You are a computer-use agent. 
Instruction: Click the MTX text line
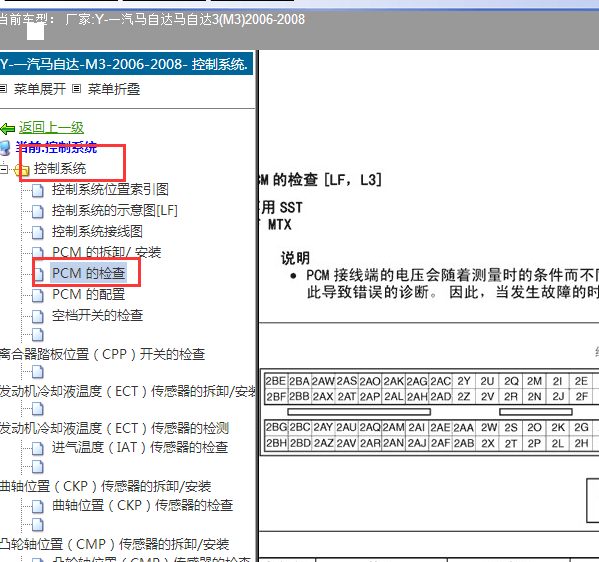click(x=280, y=225)
